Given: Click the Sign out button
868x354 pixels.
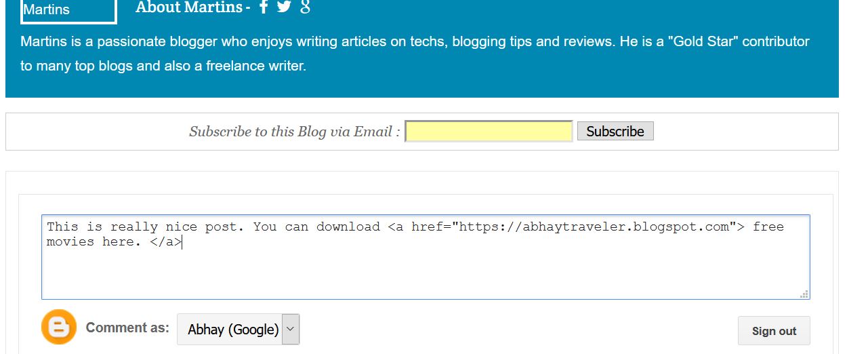Looking at the screenshot, I should (x=774, y=331).
